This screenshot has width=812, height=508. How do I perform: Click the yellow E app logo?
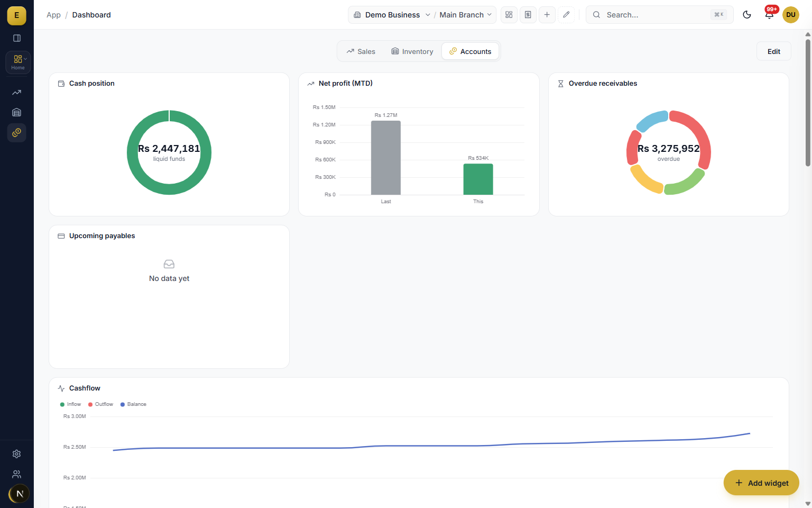click(x=16, y=15)
